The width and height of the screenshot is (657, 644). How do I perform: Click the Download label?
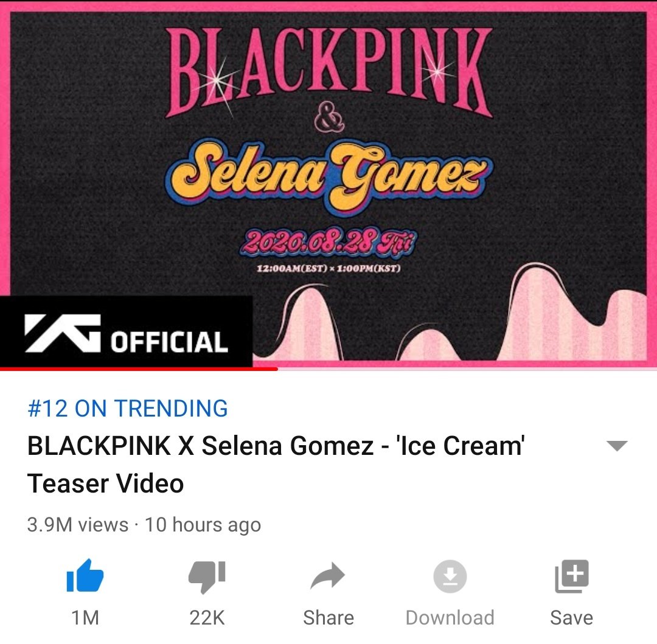click(x=450, y=618)
